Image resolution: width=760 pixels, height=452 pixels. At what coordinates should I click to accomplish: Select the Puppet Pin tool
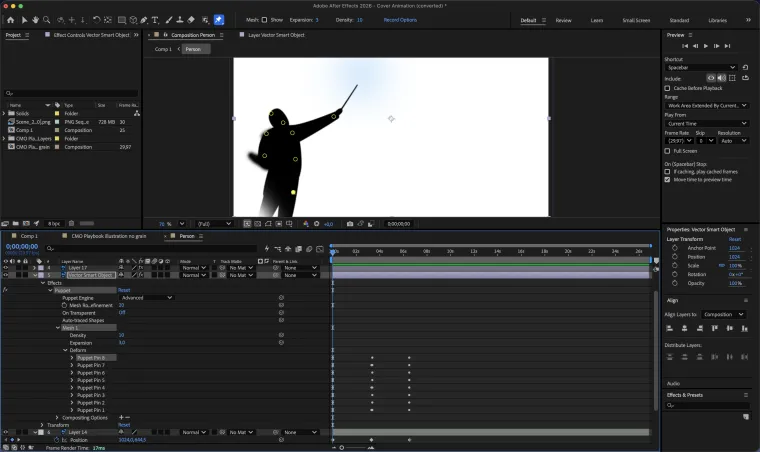pos(219,20)
